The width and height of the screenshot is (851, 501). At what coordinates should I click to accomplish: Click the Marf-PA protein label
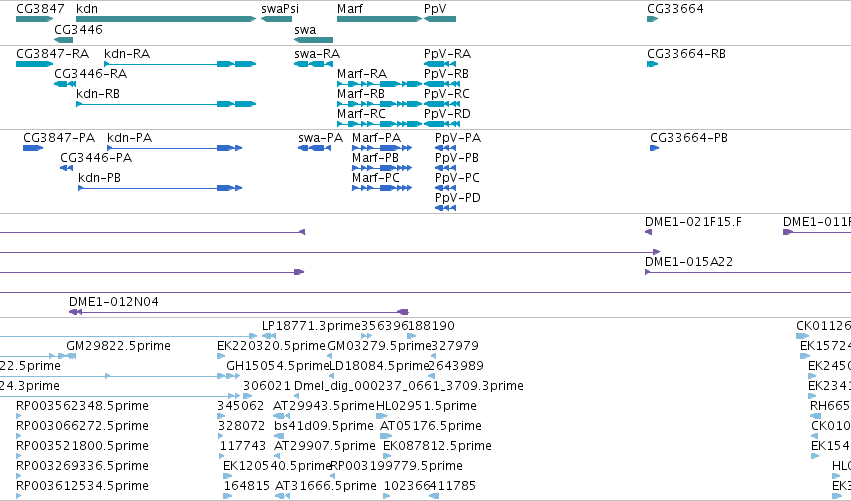pos(376,138)
